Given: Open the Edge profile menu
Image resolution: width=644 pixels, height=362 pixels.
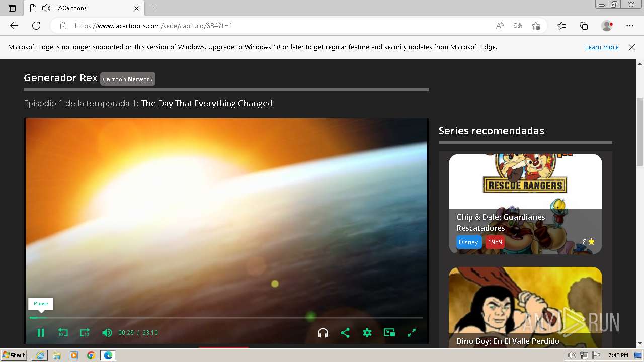Looking at the screenshot, I should [607, 26].
